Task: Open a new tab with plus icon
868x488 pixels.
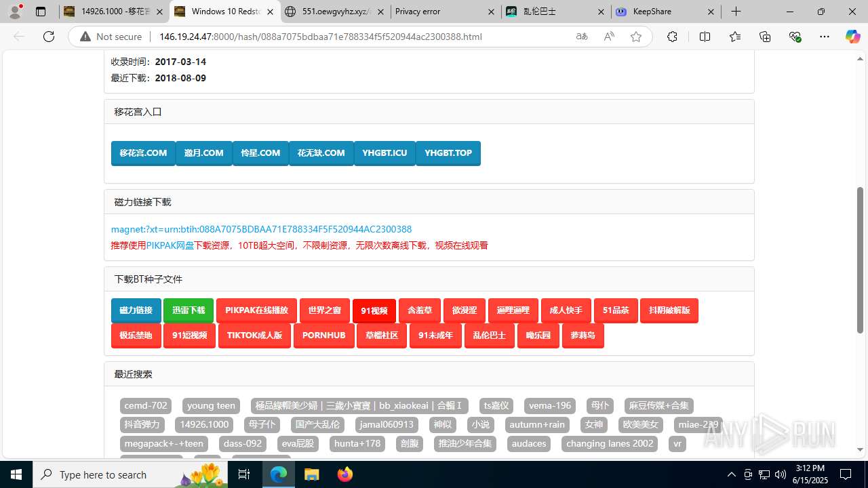Action: [x=736, y=12]
